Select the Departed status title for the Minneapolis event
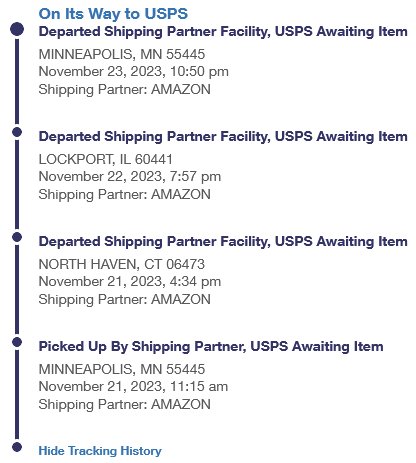Screen dimensions: 416x463 pyautogui.click(x=223, y=32)
